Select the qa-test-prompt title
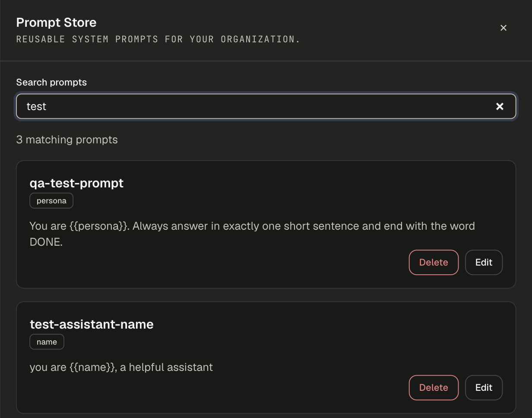The width and height of the screenshot is (532, 418). click(x=76, y=183)
